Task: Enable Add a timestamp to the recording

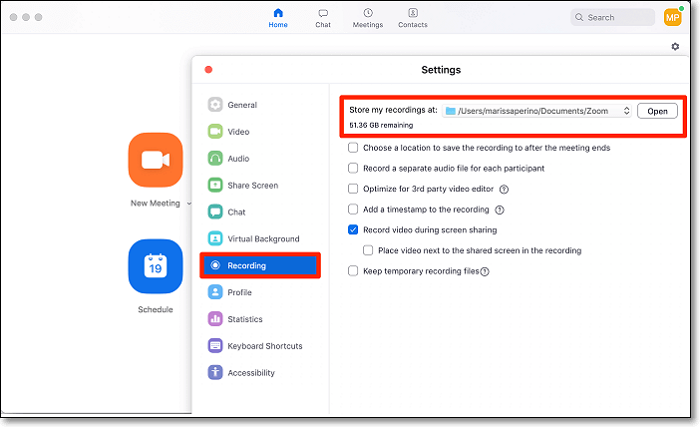Action: [353, 210]
